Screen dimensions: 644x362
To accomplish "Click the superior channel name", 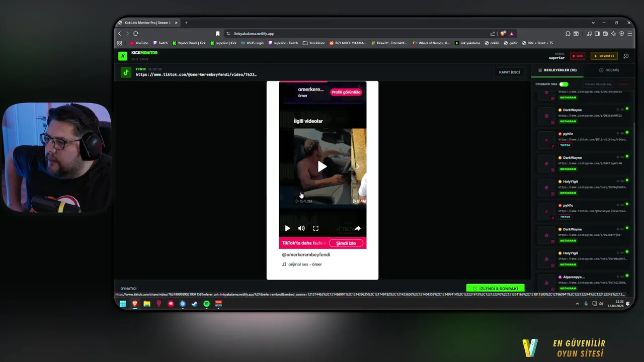I will 556,58.
